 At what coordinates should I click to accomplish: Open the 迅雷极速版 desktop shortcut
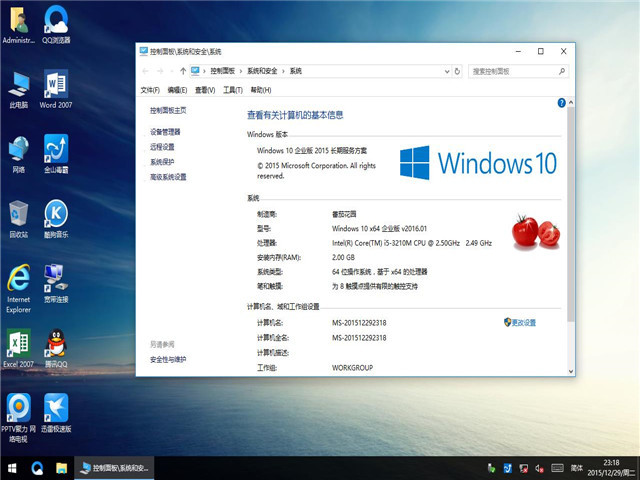(x=56, y=408)
